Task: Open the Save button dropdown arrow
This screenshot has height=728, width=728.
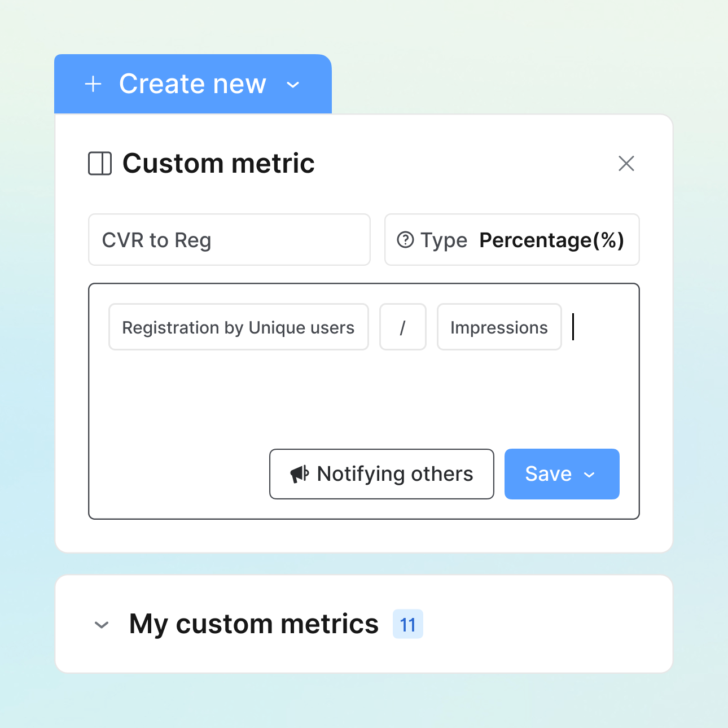Action: [589, 475]
